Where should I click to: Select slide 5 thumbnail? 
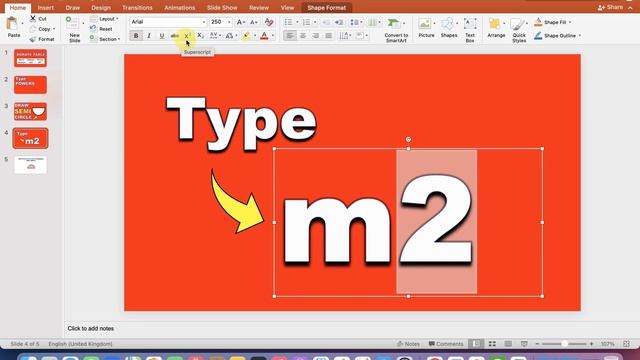30,165
